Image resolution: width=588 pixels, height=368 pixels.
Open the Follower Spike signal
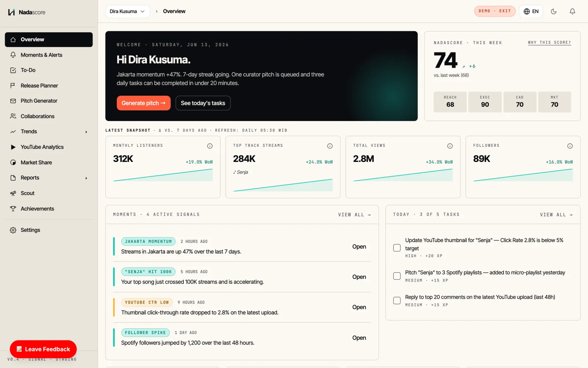tap(359, 338)
